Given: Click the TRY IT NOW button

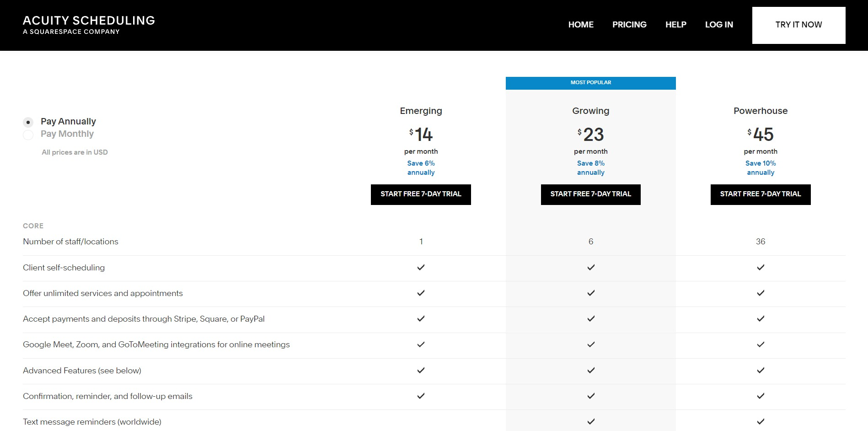Looking at the screenshot, I should (798, 25).
